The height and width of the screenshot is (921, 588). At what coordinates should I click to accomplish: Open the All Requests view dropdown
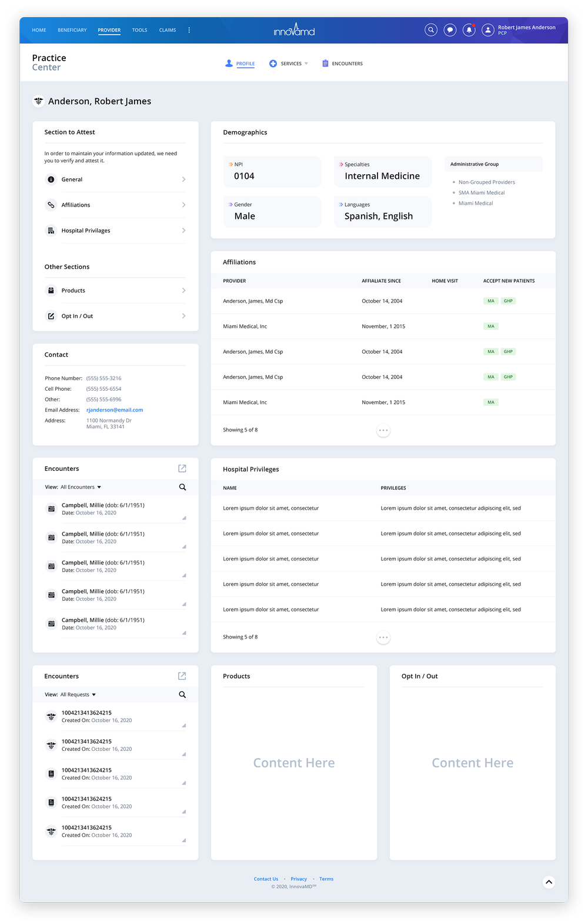click(78, 694)
